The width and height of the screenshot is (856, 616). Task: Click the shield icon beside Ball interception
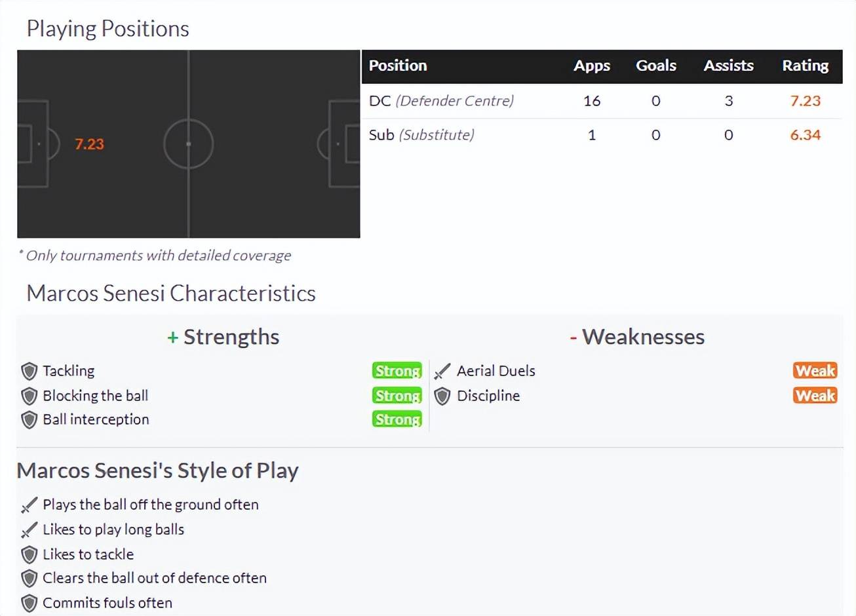tap(29, 420)
